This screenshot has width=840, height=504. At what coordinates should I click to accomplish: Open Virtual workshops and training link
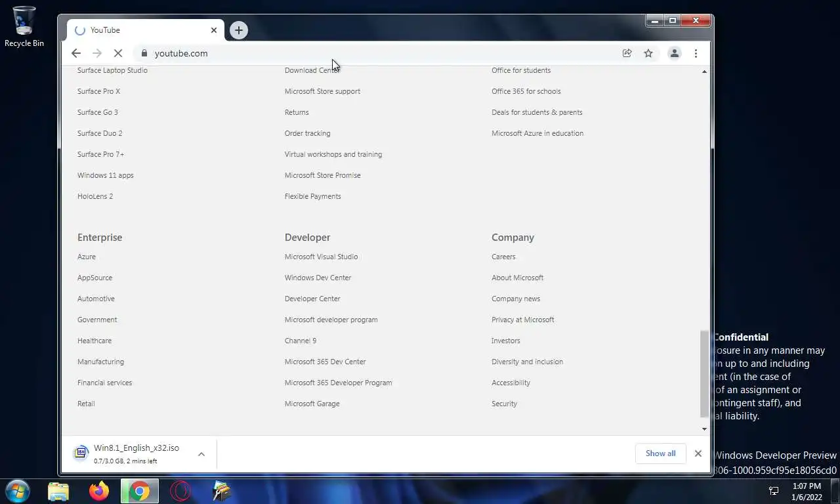(333, 154)
